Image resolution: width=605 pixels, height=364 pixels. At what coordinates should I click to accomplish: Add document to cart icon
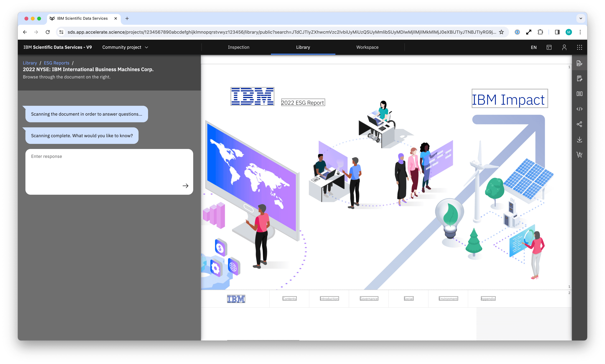(x=579, y=155)
